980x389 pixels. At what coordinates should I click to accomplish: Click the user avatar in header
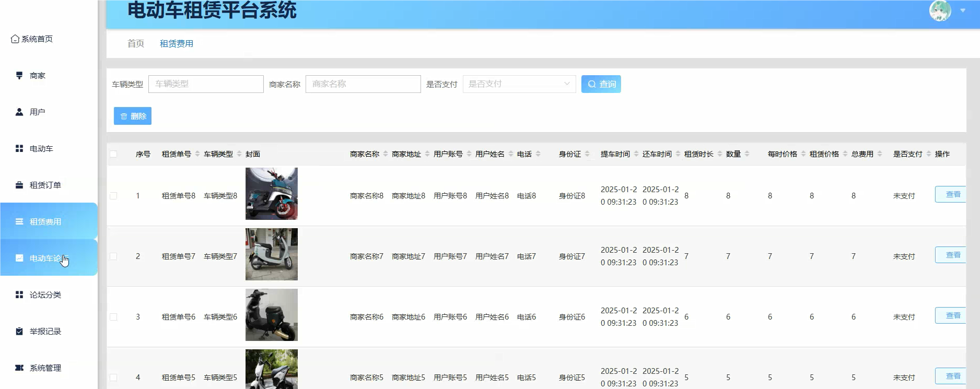pos(940,10)
